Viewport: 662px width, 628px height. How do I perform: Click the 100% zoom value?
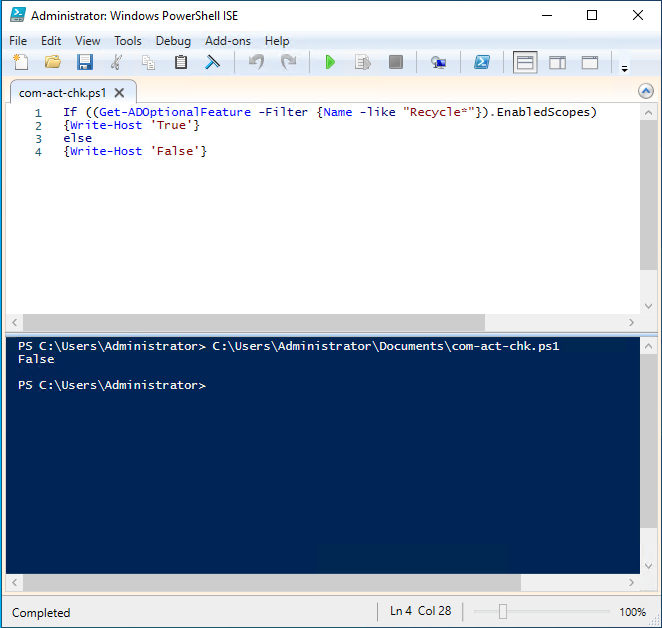pos(632,612)
